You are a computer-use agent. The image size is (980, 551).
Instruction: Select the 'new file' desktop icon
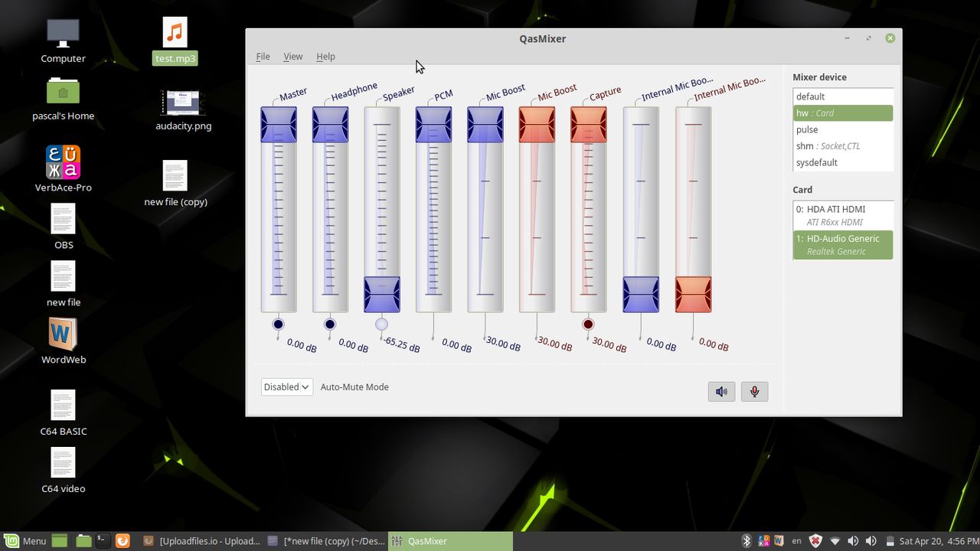click(64, 284)
